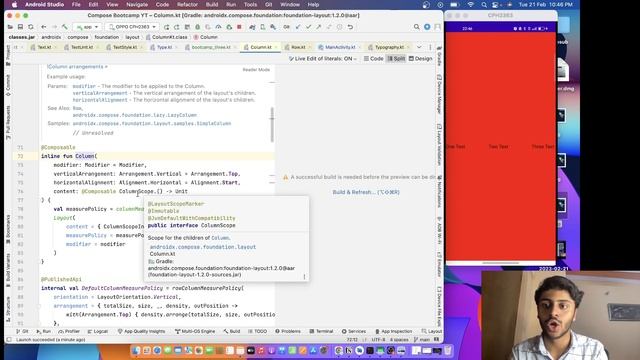Click the Sync/Reload toolbar icon
Image resolution: width=640 pixels, height=360 pixels.
coord(31,27)
